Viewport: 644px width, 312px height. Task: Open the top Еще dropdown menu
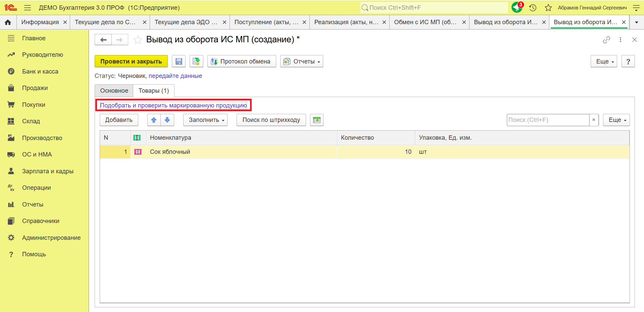tap(604, 61)
